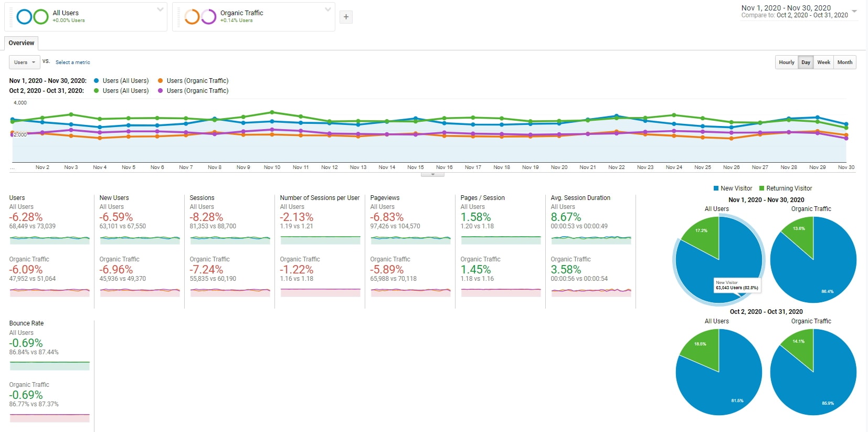Collapse chart using the small arrow handle
868x432 pixels.
(x=432, y=174)
